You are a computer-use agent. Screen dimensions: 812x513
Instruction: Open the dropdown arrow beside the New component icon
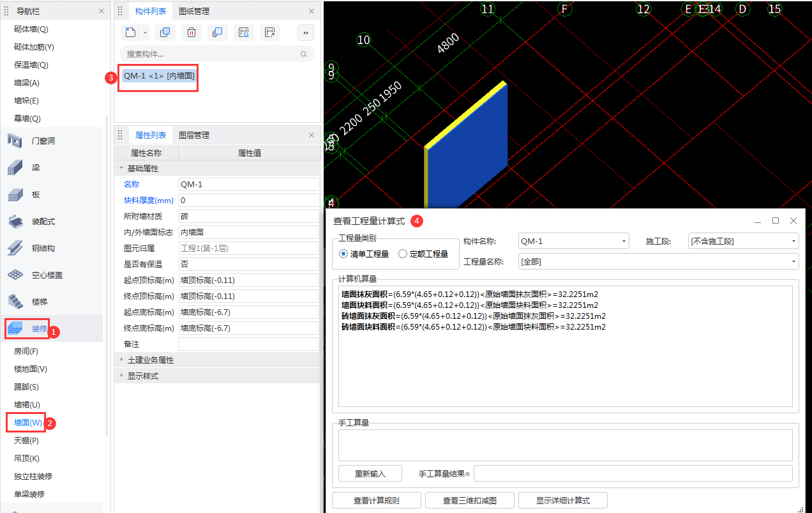coord(146,33)
